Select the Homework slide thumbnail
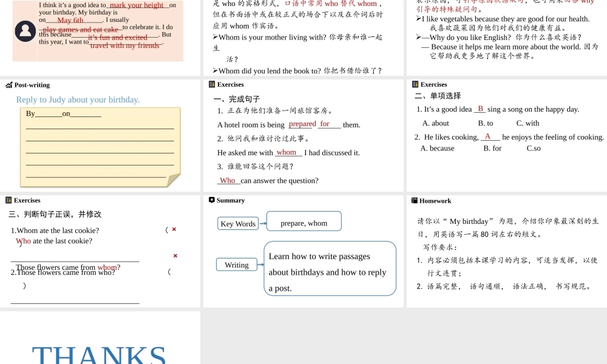 pyautogui.click(x=507, y=251)
